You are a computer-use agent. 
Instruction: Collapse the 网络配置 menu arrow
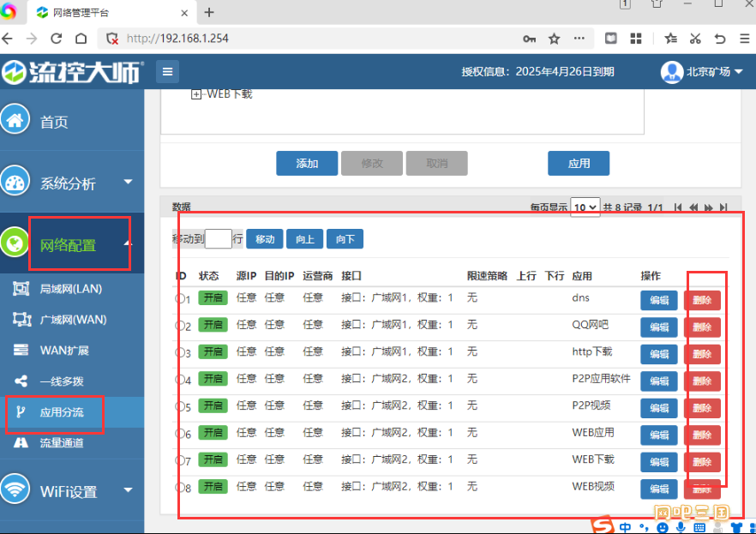[128, 243]
